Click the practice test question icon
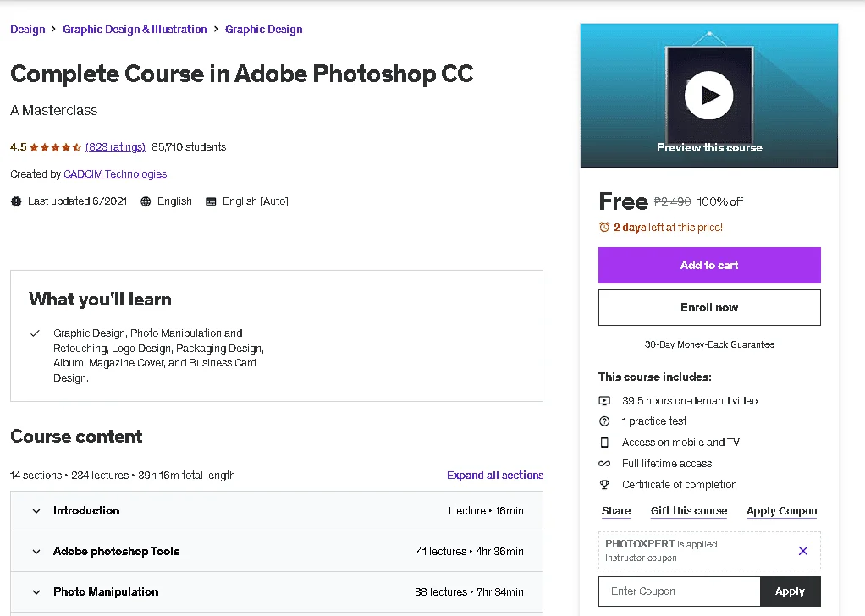The image size is (865, 616). coord(604,421)
